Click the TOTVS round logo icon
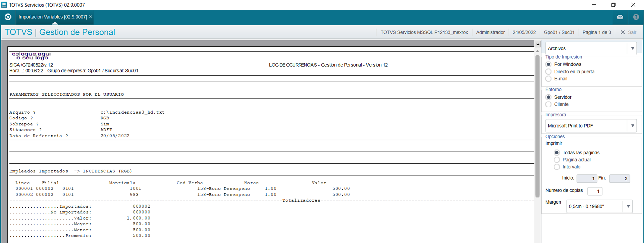This screenshot has height=243, width=644. [8, 17]
